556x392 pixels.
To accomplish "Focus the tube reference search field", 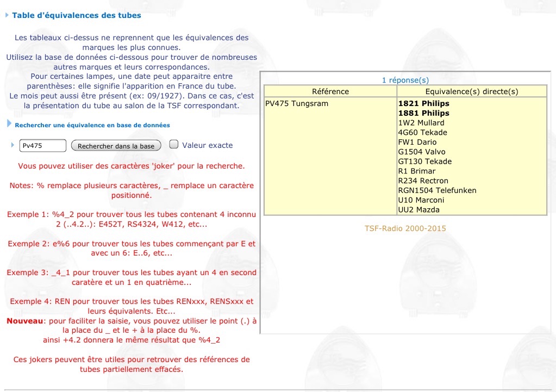I will [42, 146].
